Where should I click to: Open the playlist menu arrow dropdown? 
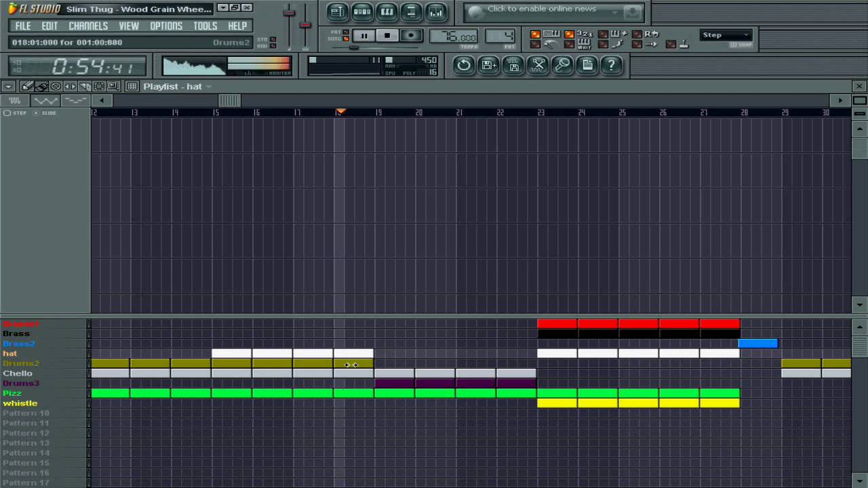tap(8, 86)
